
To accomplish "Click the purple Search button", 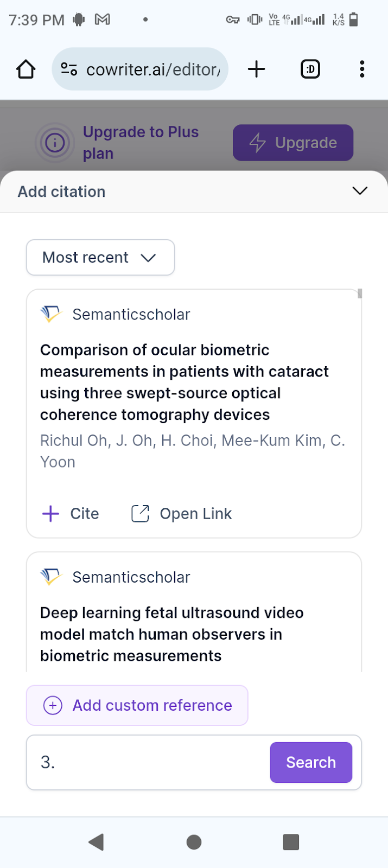I will [x=311, y=762].
